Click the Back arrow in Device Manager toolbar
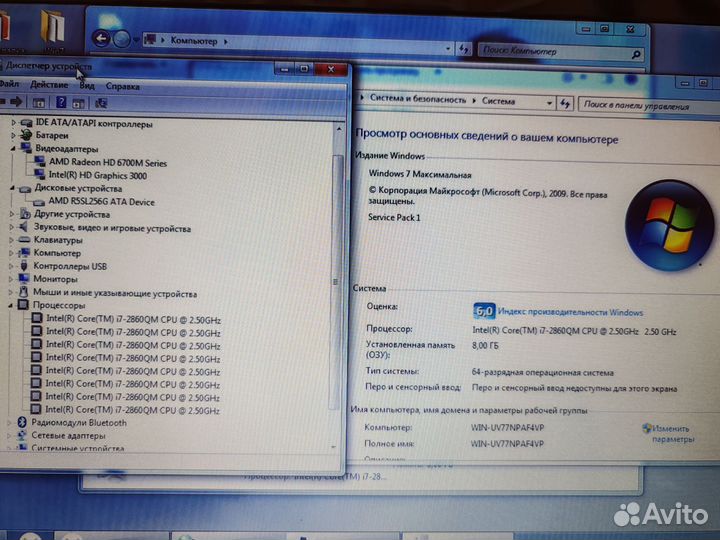Image resolution: width=720 pixels, height=540 pixels. (5, 102)
